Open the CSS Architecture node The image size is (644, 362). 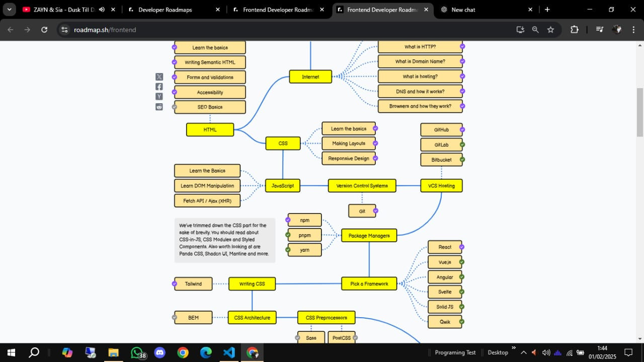pyautogui.click(x=252, y=318)
